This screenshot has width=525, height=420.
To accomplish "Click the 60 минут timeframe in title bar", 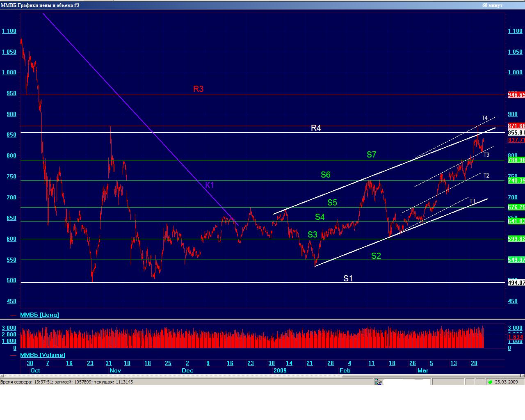I will click(x=491, y=5).
